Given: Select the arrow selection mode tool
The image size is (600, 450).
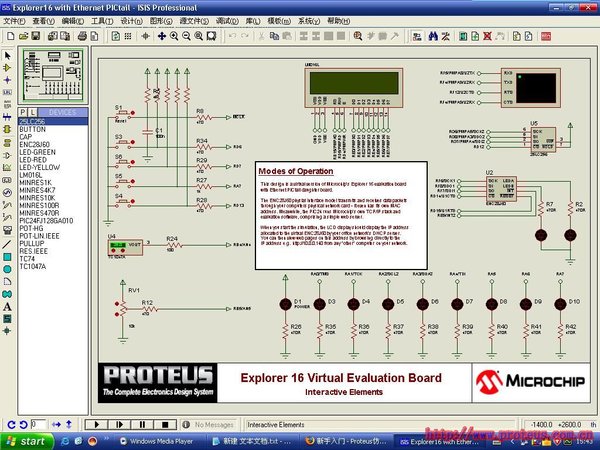Looking at the screenshot, I should coord(8,55).
